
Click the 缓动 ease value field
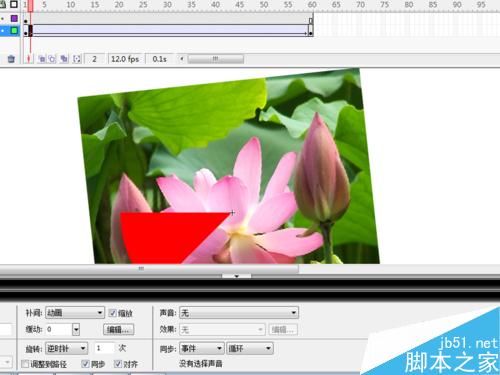point(59,329)
